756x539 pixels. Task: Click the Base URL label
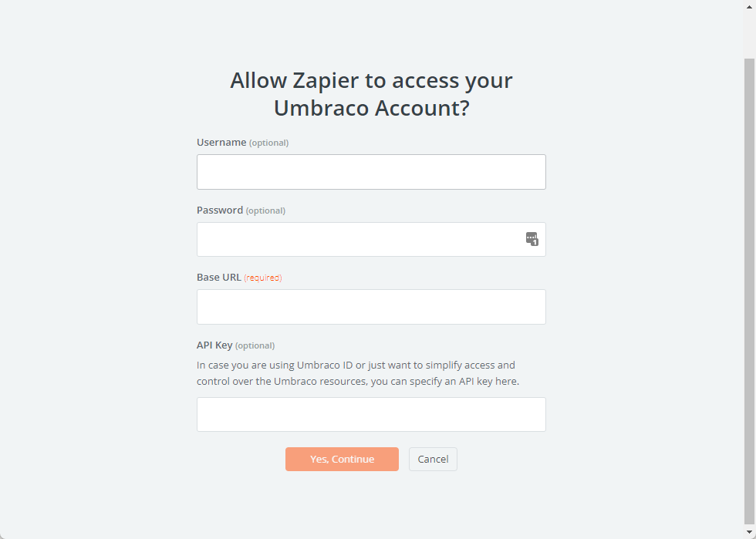tap(219, 278)
